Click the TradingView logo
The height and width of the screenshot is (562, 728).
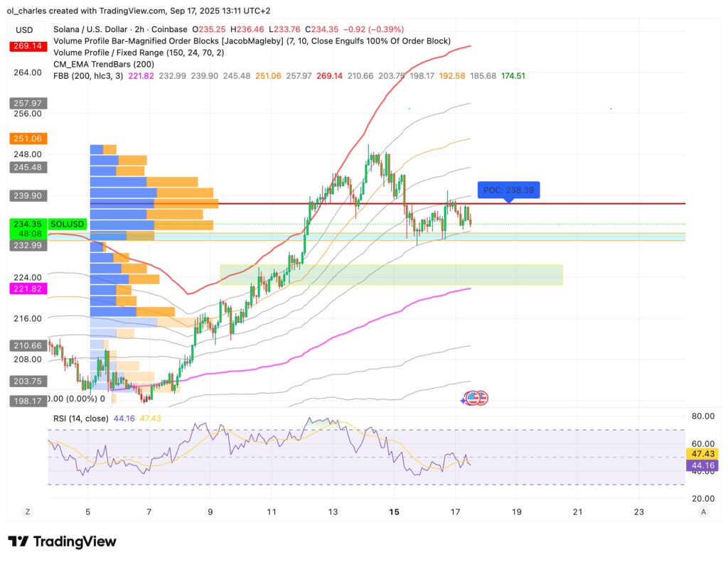click(62, 541)
